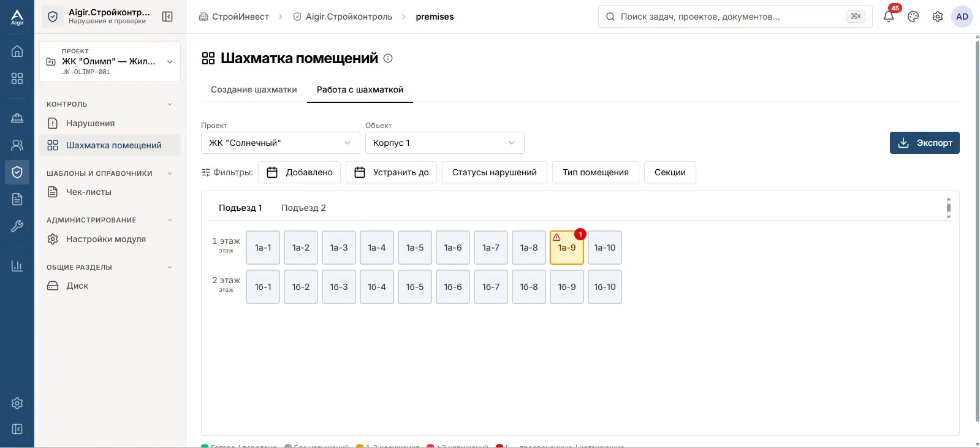
Task: Focus the search field Поиск задач, проектов
Action: click(735, 17)
